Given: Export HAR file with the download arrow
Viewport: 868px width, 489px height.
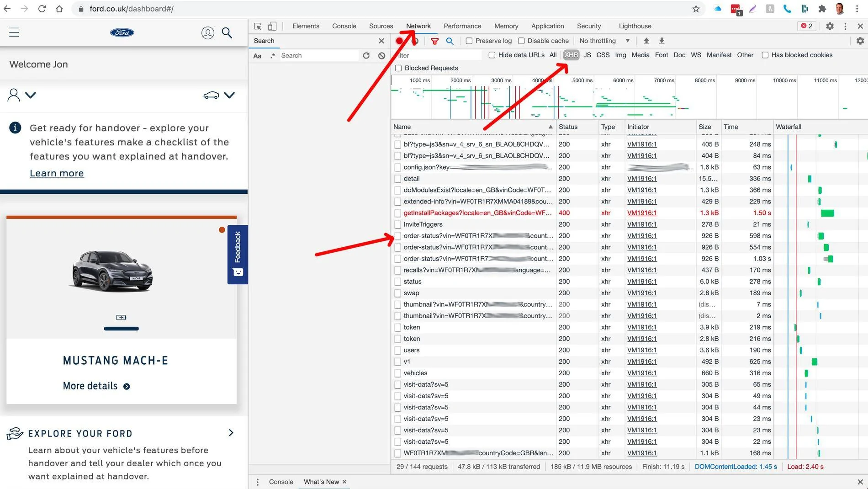Looking at the screenshot, I should tap(662, 41).
